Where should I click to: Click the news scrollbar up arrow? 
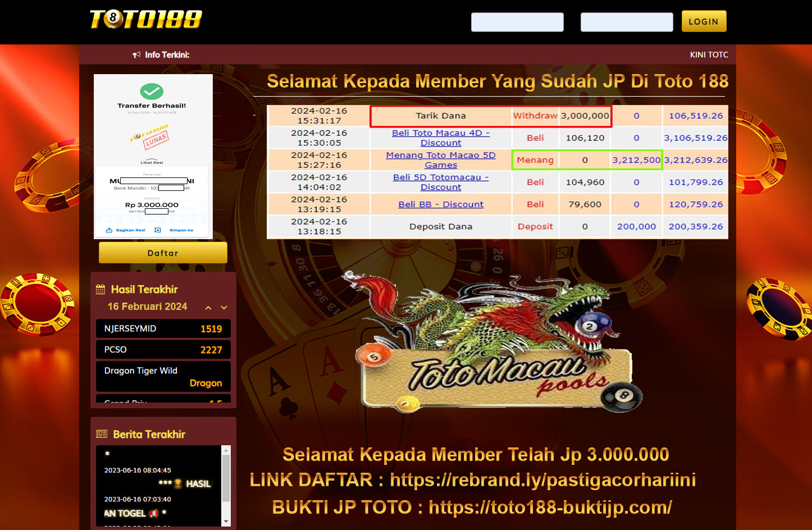point(226,450)
